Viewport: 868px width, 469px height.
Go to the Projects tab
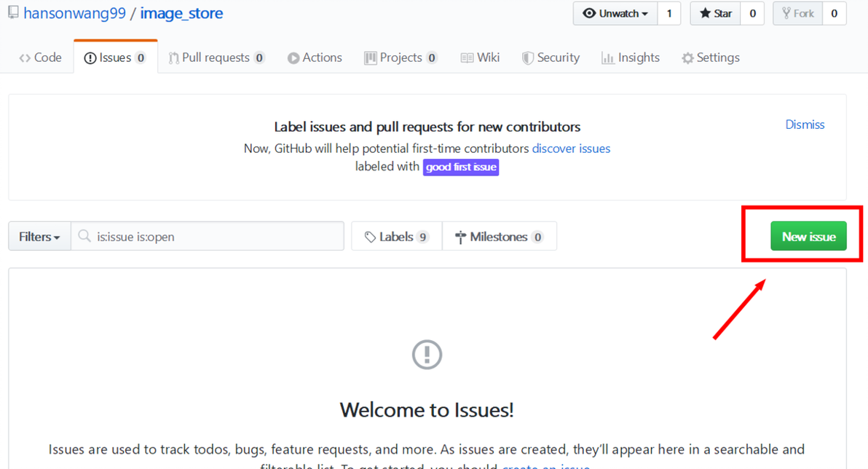tap(401, 58)
